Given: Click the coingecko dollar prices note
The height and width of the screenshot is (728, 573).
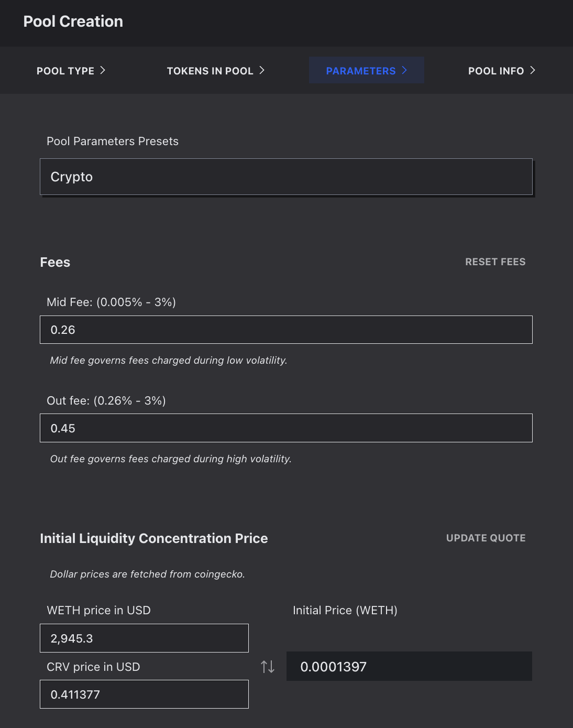Looking at the screenshot, I should [147, 574].
